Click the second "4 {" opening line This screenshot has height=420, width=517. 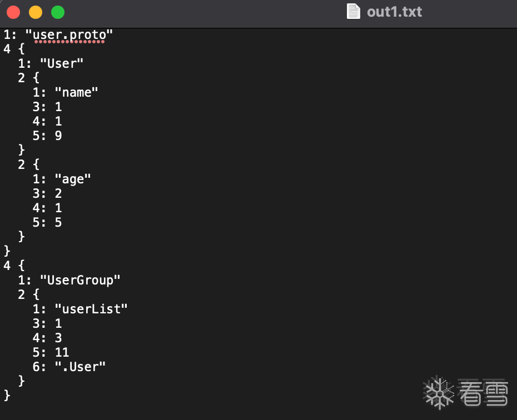14,266
